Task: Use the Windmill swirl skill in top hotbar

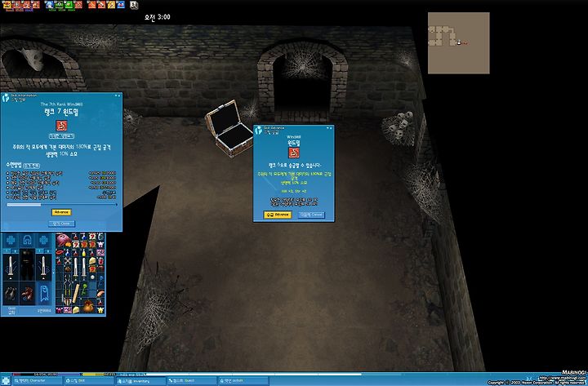Action: pyautogui.click(x=78, y=5)
